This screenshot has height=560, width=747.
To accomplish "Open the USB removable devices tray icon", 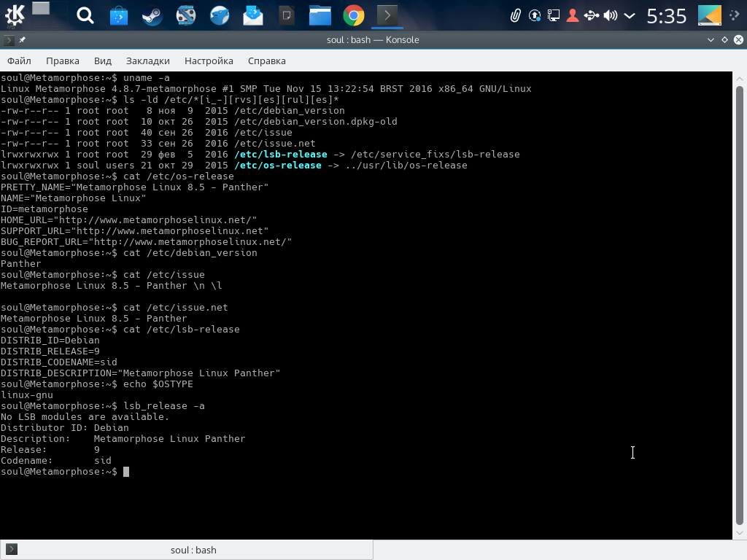I will click(592, 16).
